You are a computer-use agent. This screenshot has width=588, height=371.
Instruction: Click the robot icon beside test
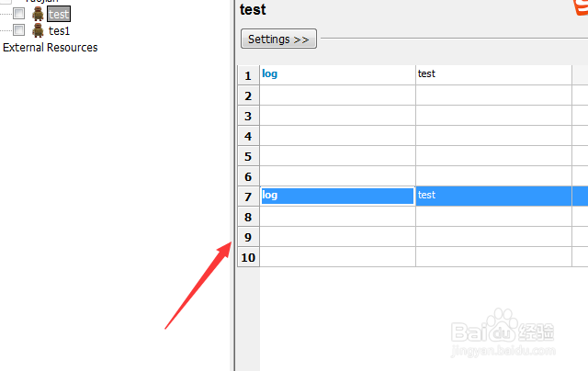(x=38, y=14)
